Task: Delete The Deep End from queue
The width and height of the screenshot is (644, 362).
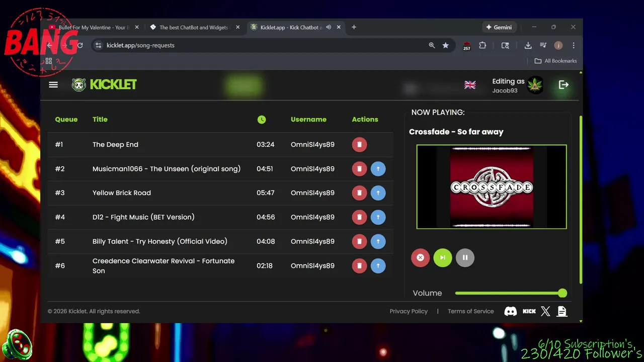Action: tap(359, 144)
